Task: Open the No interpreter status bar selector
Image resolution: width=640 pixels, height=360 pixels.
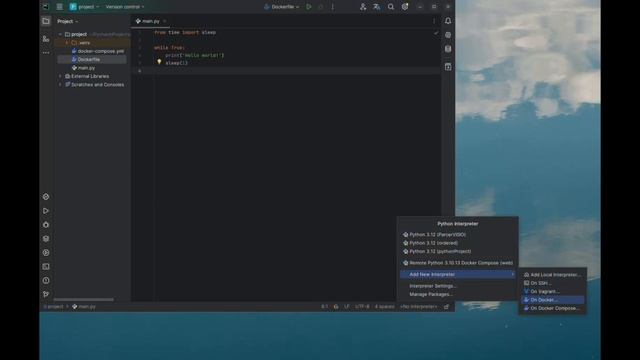Action: pyautogui.click(x=419, y=307)
